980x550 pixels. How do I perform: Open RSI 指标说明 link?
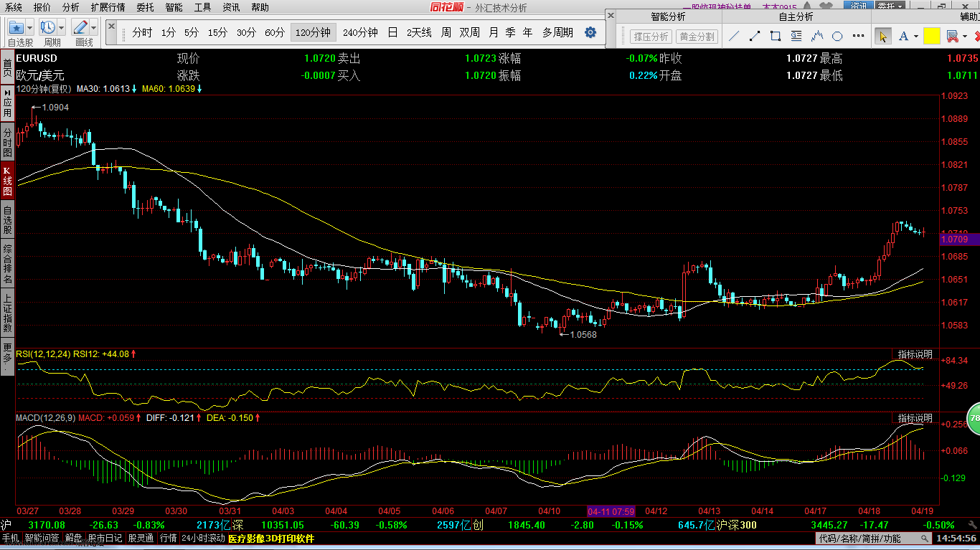tap(915, 354)
